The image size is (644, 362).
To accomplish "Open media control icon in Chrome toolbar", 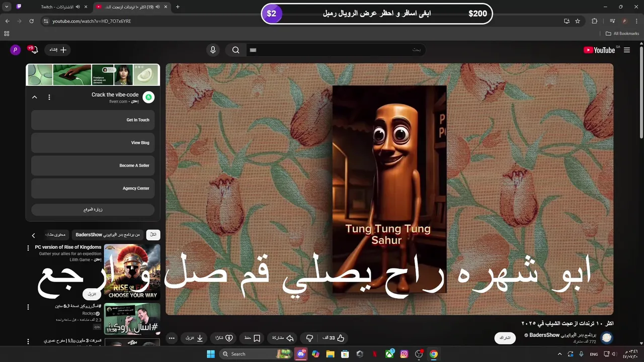I will [612, 21].
